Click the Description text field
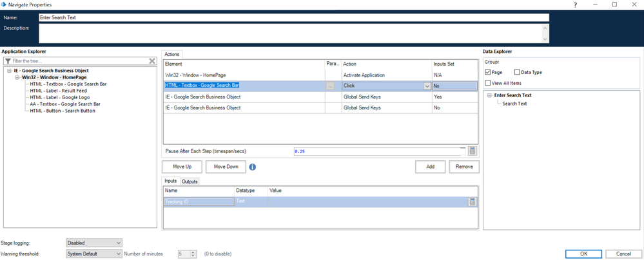 [x=290, y=33]
